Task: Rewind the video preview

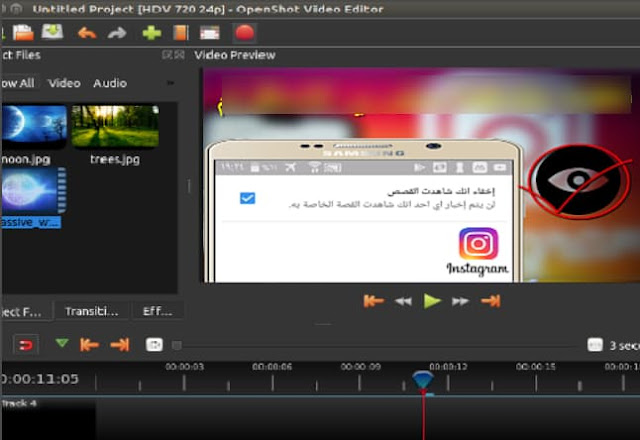Action: coord(403,302)
